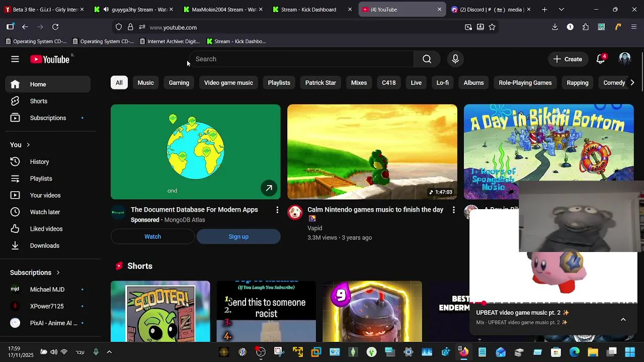Open options for the MongoDB sponsored ad
Screen dimensions: 644x362
(277, 210)
